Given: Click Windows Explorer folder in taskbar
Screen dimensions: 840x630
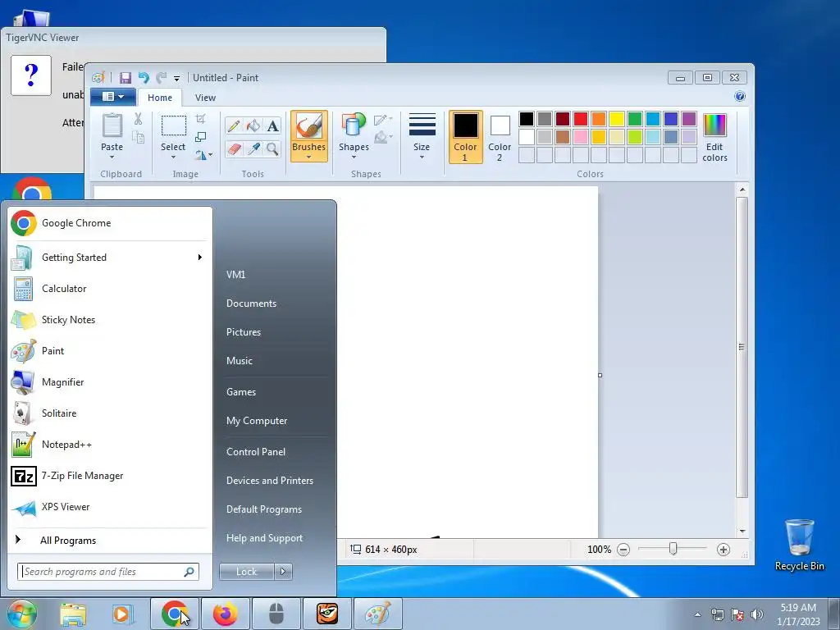Looking at the screenshot, I should (x=73, y=614).
